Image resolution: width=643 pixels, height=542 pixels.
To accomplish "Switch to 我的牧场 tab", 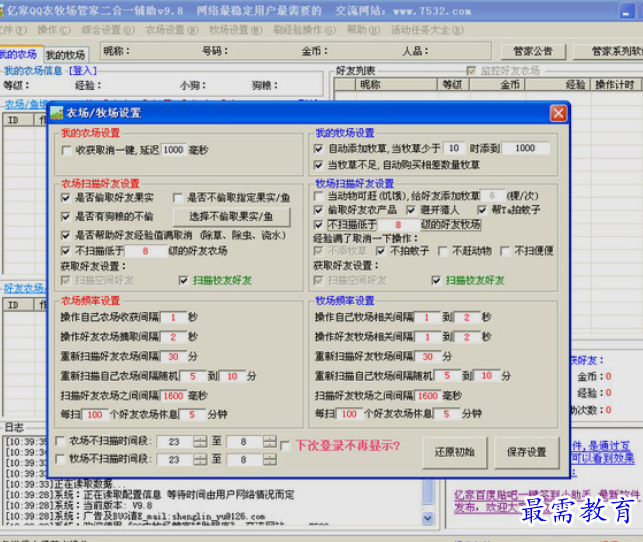I will pyautogui.click(x=65, y=55).
